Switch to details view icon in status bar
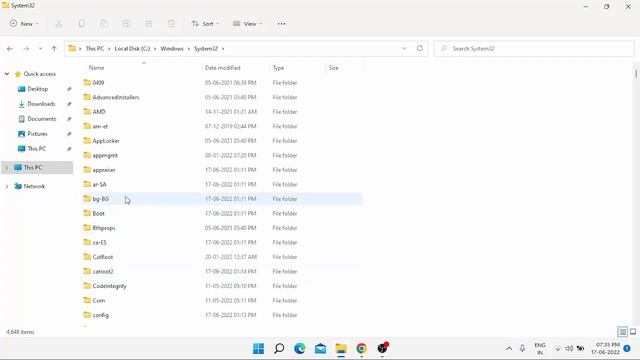640x360 pixels. click(622, 332)
